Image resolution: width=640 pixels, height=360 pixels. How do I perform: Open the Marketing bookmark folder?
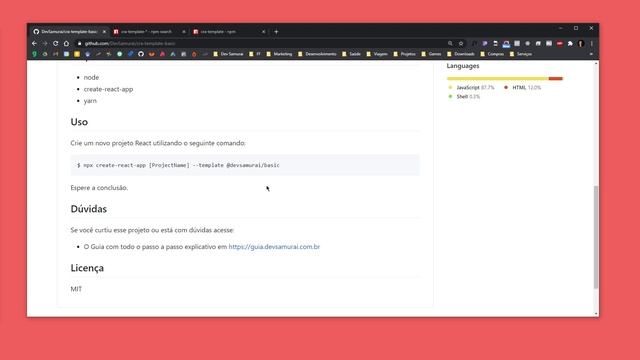(x=279, y=54)
